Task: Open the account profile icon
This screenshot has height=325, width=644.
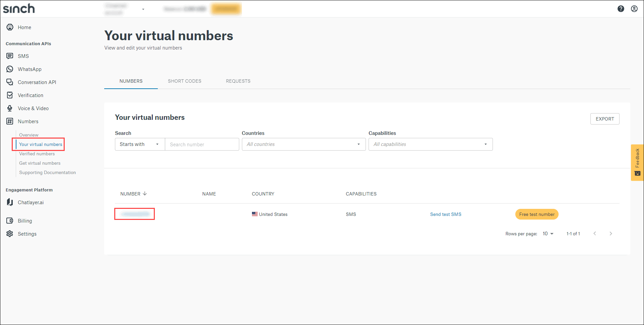Action: point(634,9)
